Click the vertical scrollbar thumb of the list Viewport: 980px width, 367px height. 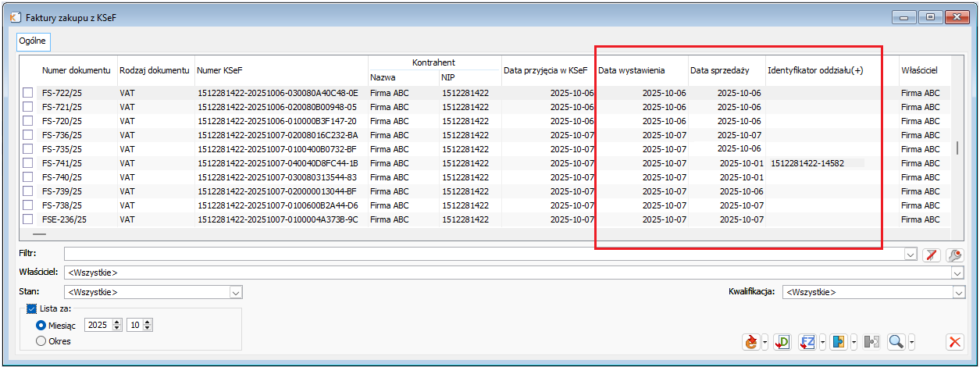click(x=957, y=148)
